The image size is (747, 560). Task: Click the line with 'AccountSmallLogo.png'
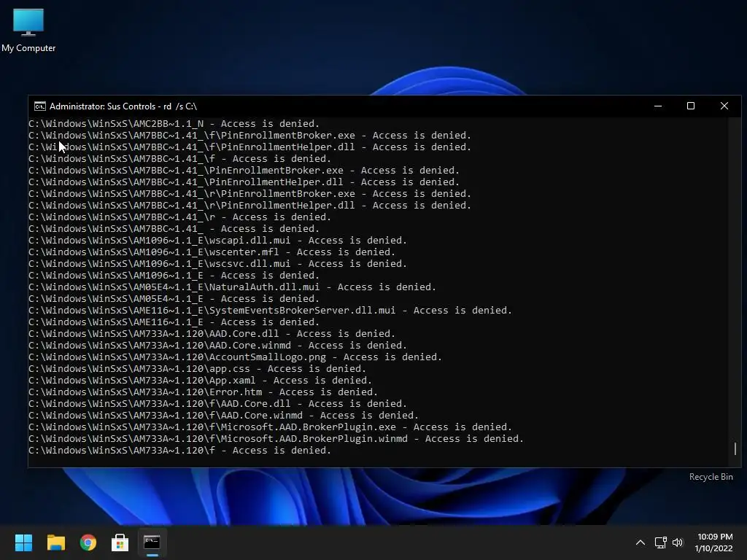pos(236,357)
